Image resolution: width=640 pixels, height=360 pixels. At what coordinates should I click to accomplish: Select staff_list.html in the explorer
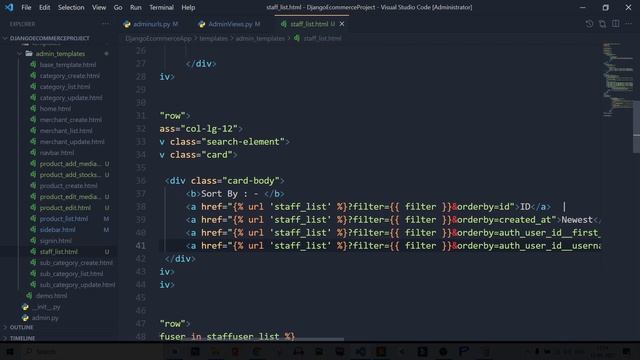coord(59,252)
